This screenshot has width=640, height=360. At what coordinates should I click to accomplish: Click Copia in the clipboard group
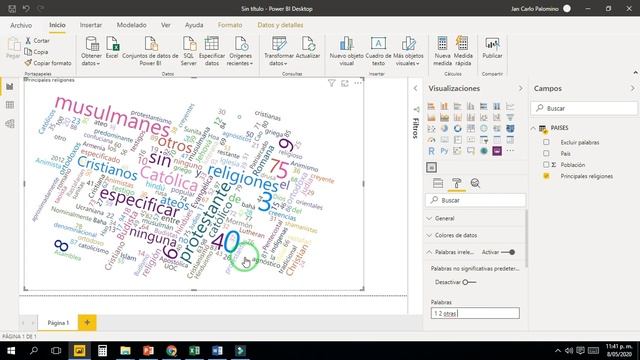pos(36,52)
